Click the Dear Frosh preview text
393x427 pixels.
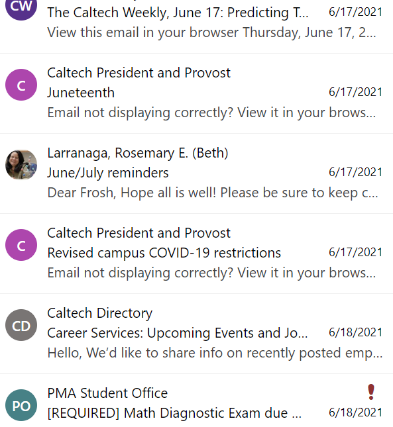pyautogui.click(x=213, y=193)
